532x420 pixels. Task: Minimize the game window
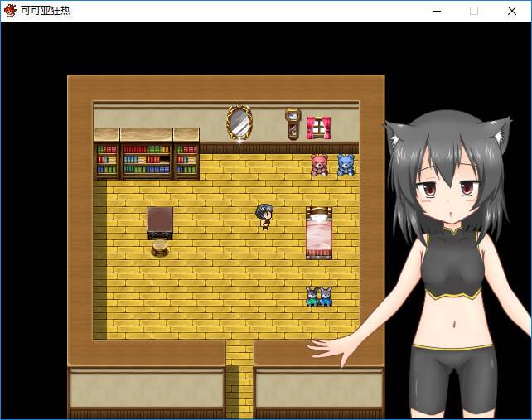tap(436, 11)
